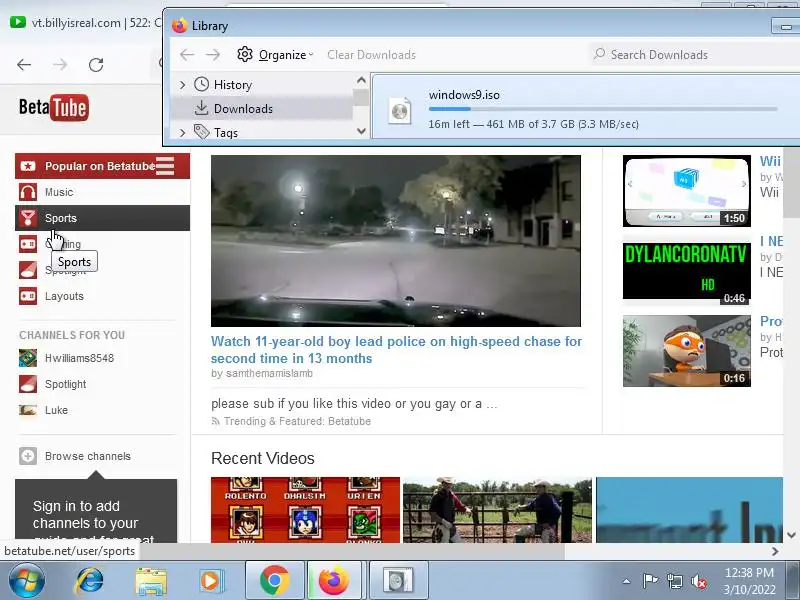Click the Search Downloads field
Image resolution: width=800 pixels, height=600 pixels.
(x=694, y=55)
